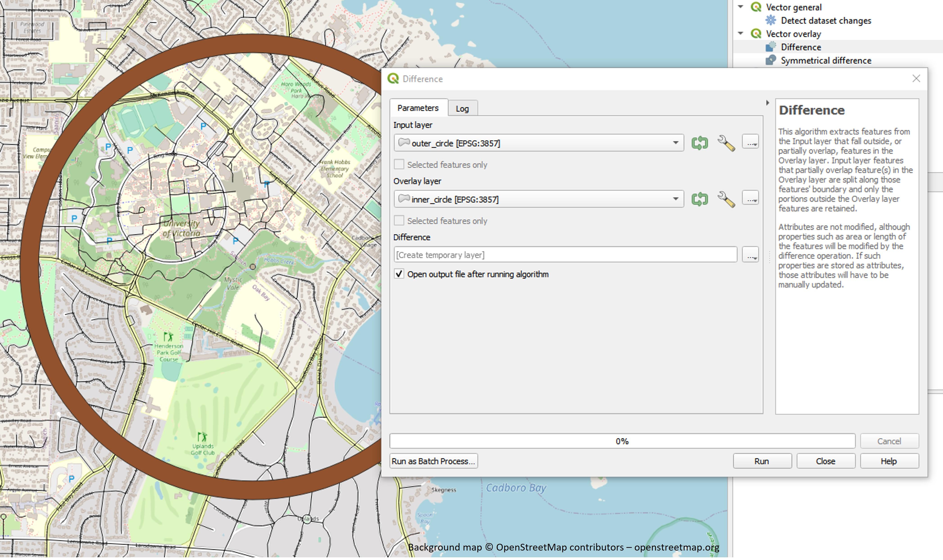Click Mystic Vale label on map
Viewport: 943px width, 560px height.
233,284
